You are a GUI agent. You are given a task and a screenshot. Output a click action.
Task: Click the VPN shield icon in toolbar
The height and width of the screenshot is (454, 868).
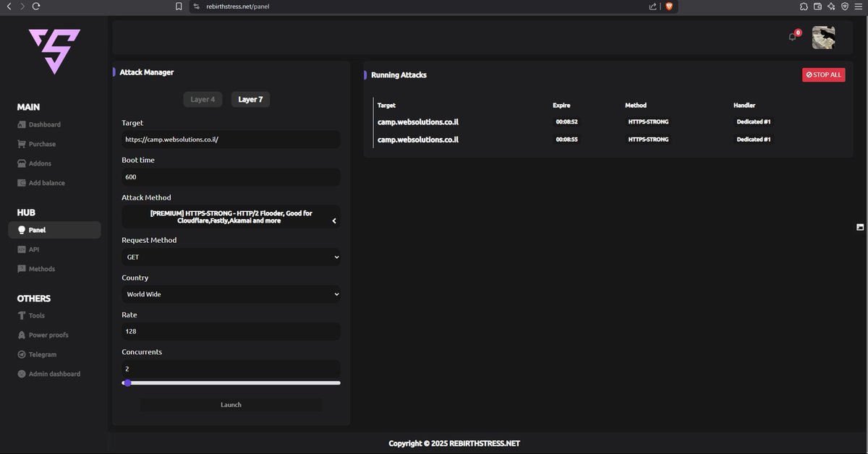[844, 7]
